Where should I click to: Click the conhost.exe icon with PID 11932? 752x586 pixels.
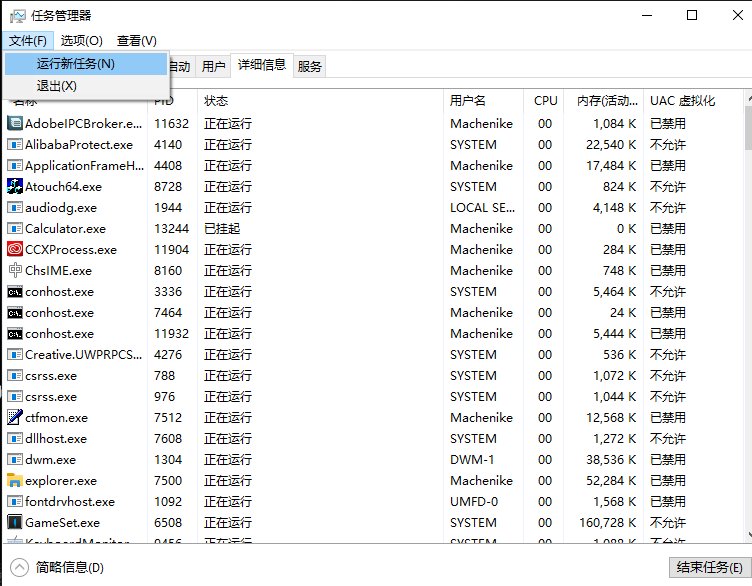pyautogui.click(x=15, y=334)
